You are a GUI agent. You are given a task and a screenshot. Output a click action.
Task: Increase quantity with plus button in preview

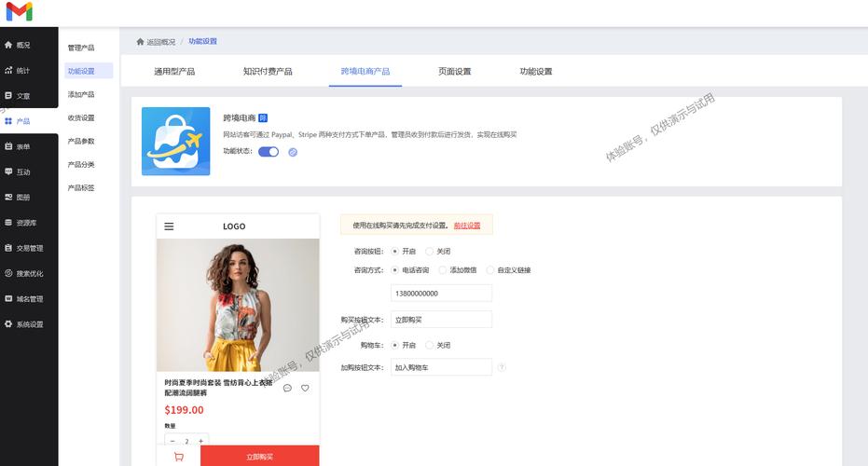coord(201,441)
